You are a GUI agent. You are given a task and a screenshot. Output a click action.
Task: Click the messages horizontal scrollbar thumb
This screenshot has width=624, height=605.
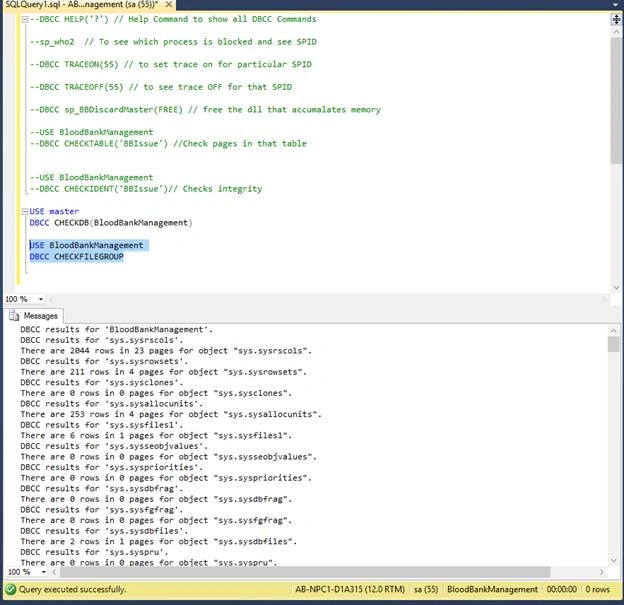click(x=305, y=572)
